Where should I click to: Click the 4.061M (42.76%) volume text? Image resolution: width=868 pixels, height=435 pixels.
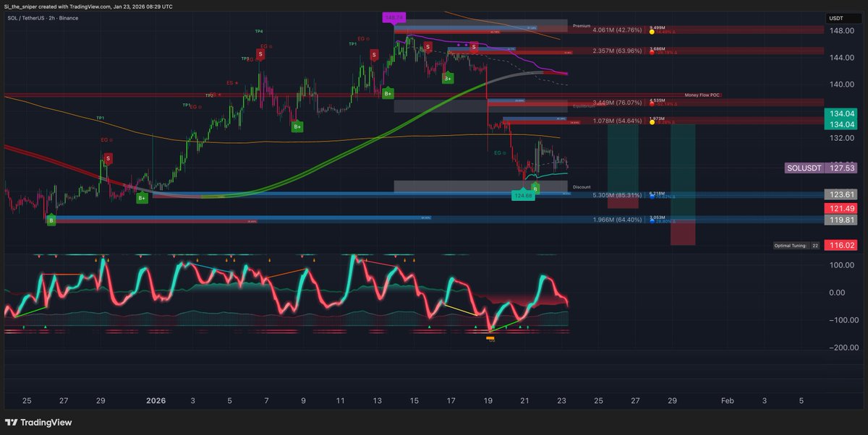[x=617, y=30]
